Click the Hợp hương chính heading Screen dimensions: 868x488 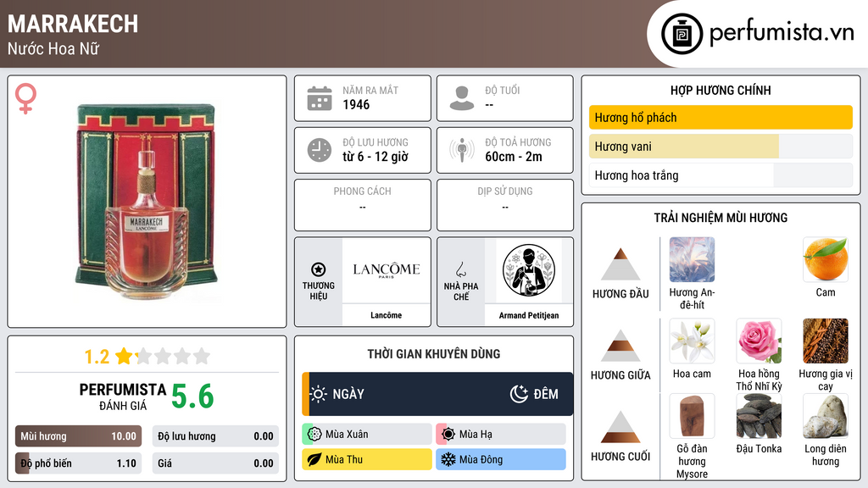pyautogui.click(x=721, y=90)
